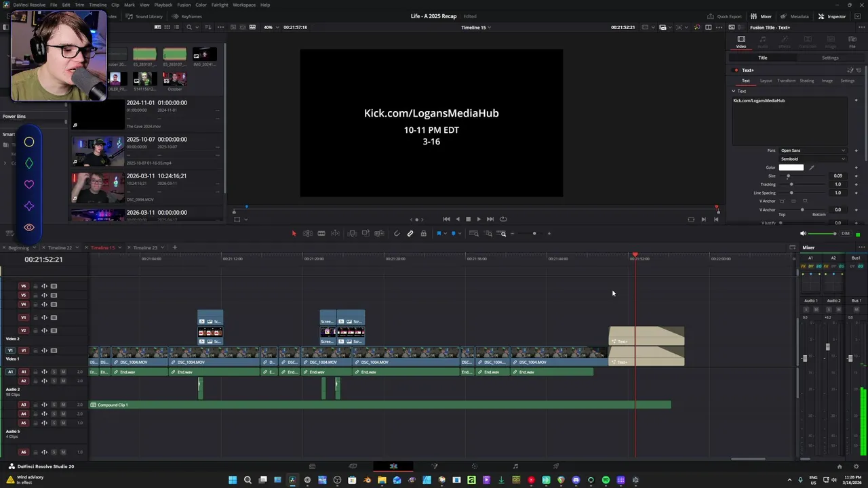Viewport: 868px width, 488px height.
Task: Select 2025-10-07 clip thumbnail
Action: (98, 151)
